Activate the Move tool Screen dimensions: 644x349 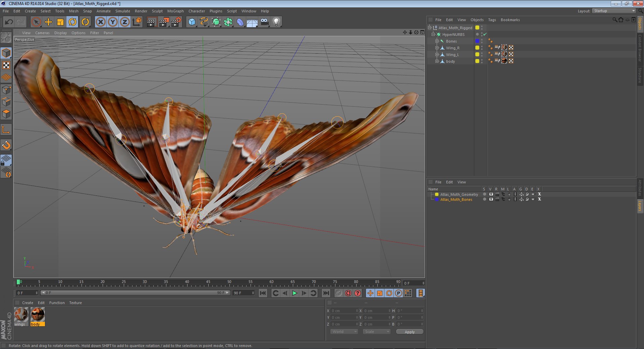[x=48, y=22]
